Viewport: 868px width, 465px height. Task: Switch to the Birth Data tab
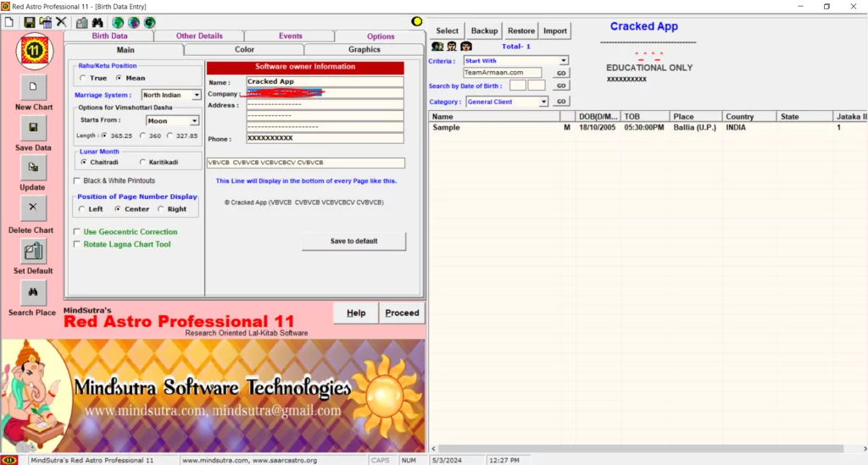tap(109, 36)
